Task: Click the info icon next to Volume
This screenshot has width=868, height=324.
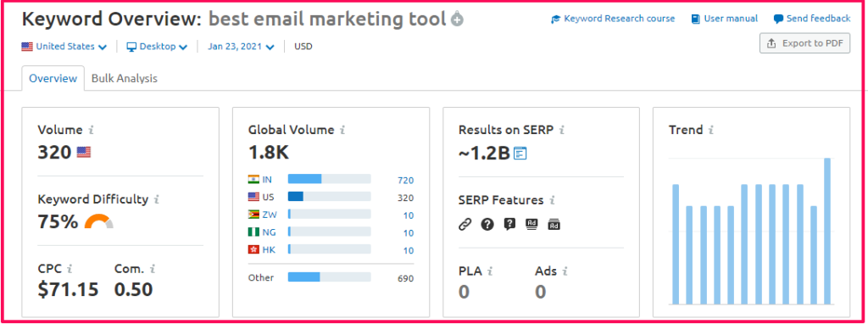Action: pos(92,130)
